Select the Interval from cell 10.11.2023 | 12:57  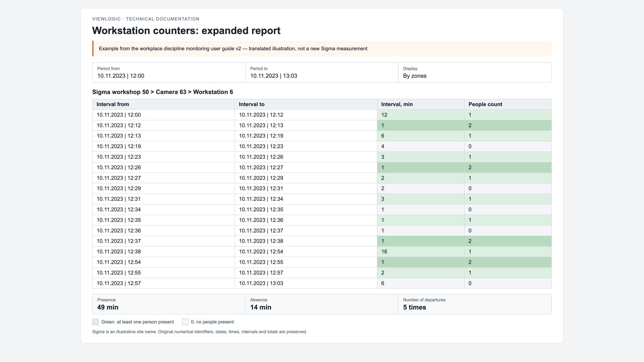[x=164, y=283]
